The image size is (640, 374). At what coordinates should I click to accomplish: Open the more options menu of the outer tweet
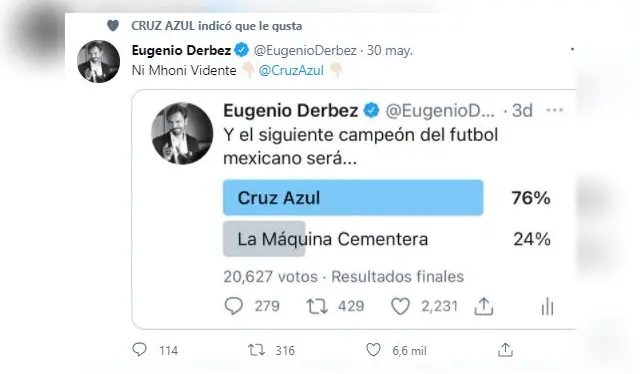(x=572, y=49)
